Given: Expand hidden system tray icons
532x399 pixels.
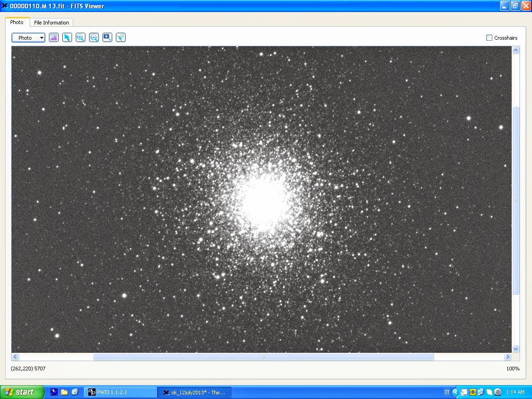Looking at the screenshot, I should pos(455,392).
